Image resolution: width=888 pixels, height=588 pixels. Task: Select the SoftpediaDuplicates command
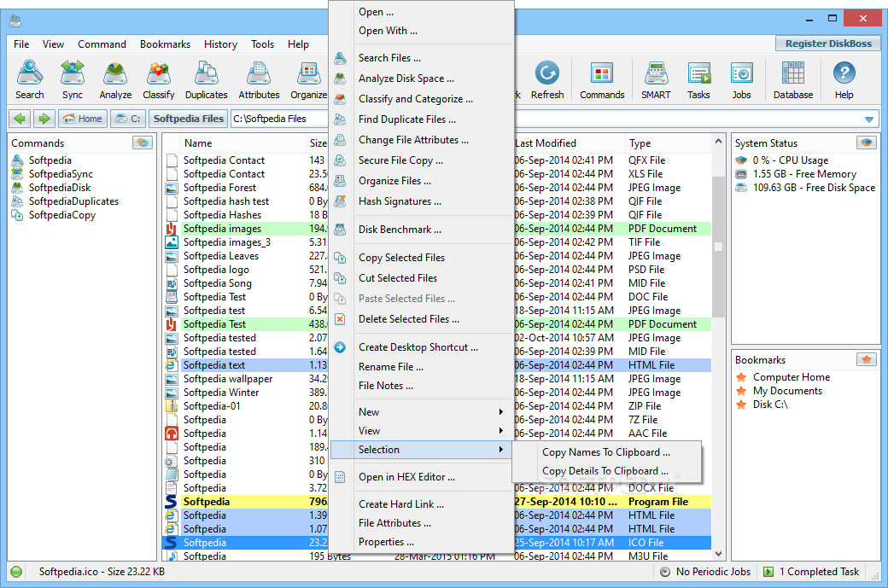73,201
